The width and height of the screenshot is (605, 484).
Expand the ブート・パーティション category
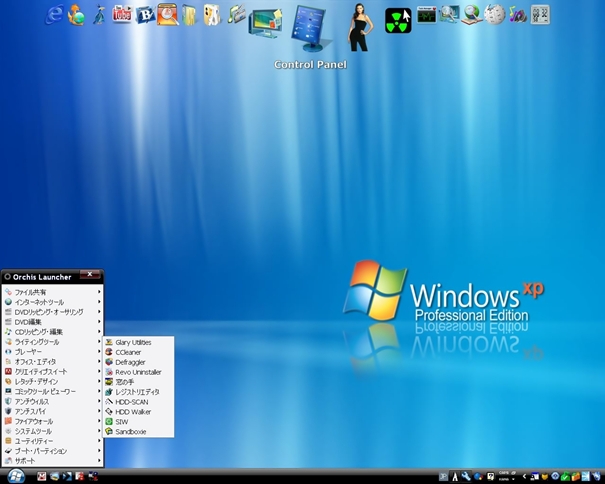click(52, 451)
